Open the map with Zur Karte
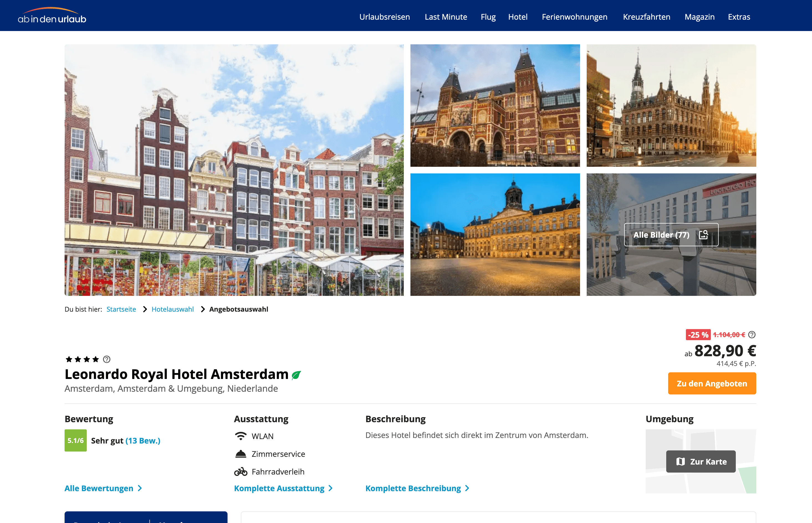Viewport: 812px width, 523px height. point(701,462)
